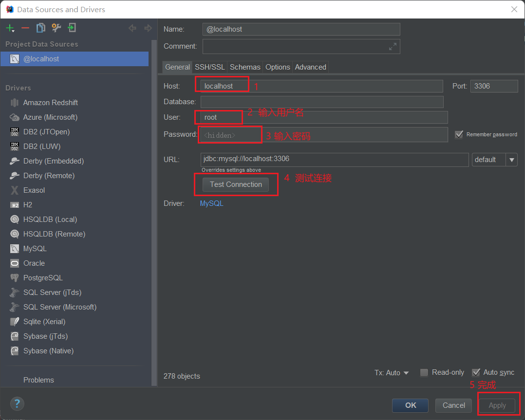Click the OK button
525x420 pixels.
tap(410, 405)
